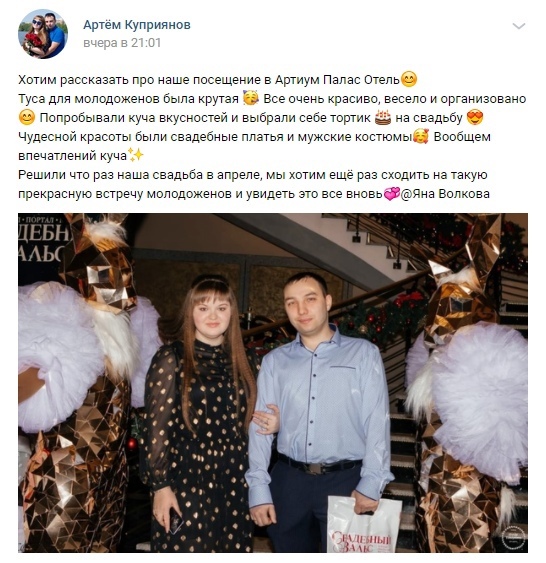Click the heart-eyes emoji after на свадьбу
Image resolution: width=546 pixels, height=563 pixels.
(475, 117)
